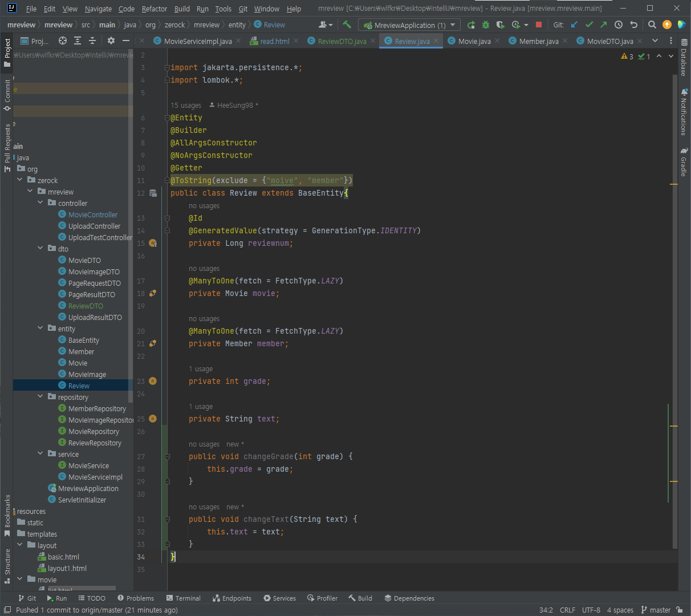Collapse the entity folder in project tree
Image resolution: width=691 pixels, height=616 pixels.
(40, 328)
